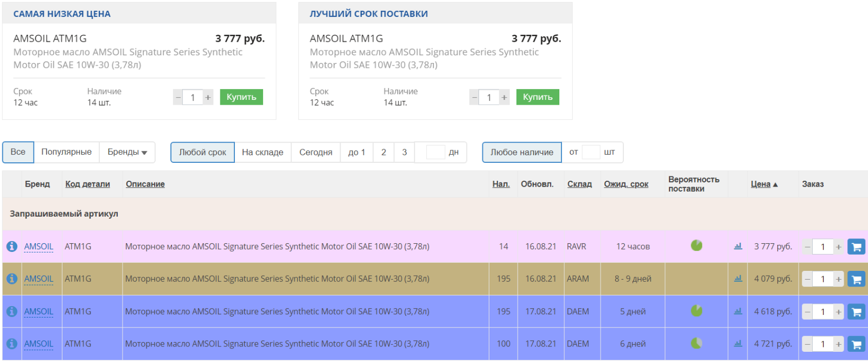Click Купить in lowest price card

pyautogui.click(x=241, y=97)
